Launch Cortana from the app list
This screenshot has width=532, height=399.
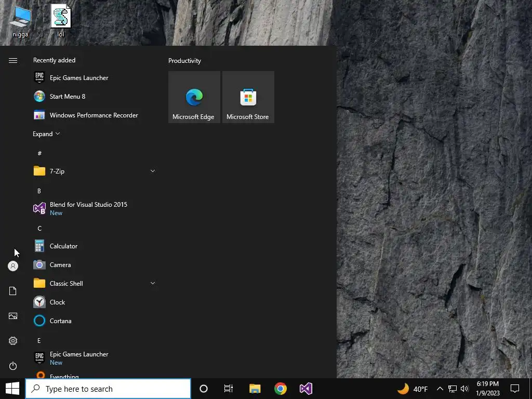point(95,321)
